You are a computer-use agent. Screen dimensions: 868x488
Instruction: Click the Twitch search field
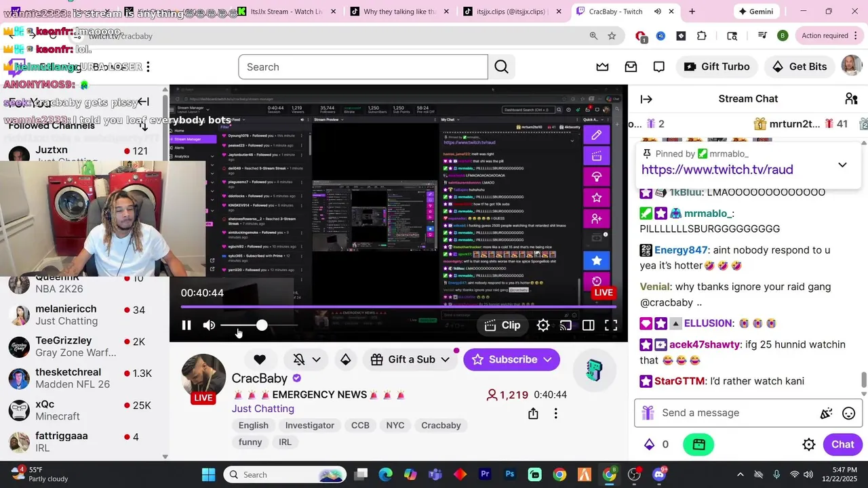[x=363, y=67]
